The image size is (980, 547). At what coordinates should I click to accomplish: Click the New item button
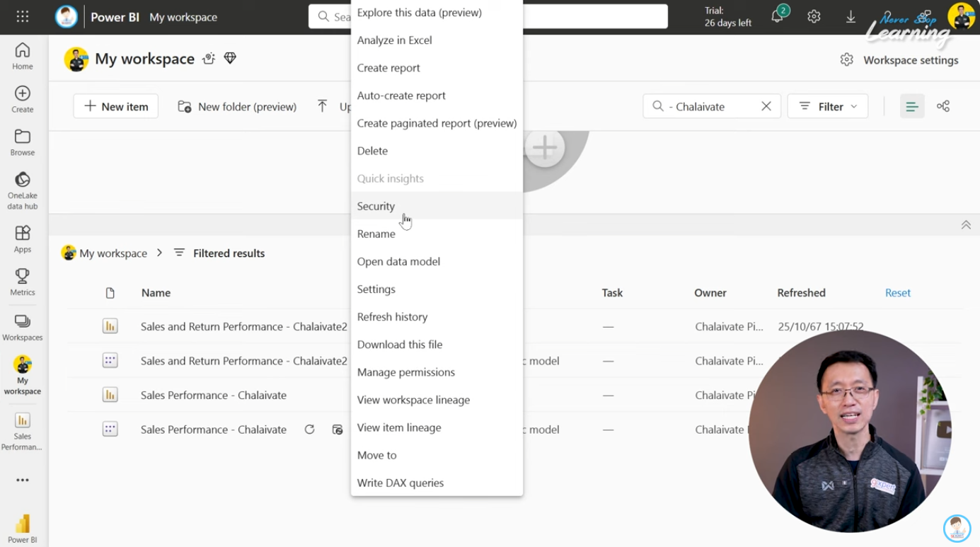coord(115,105)
